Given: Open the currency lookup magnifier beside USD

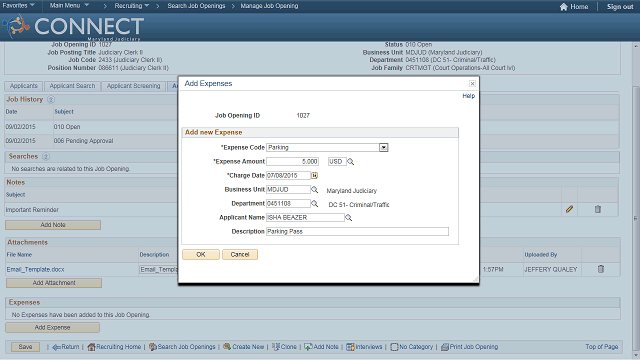Looking at the screenshot, I should click(351, 162).
